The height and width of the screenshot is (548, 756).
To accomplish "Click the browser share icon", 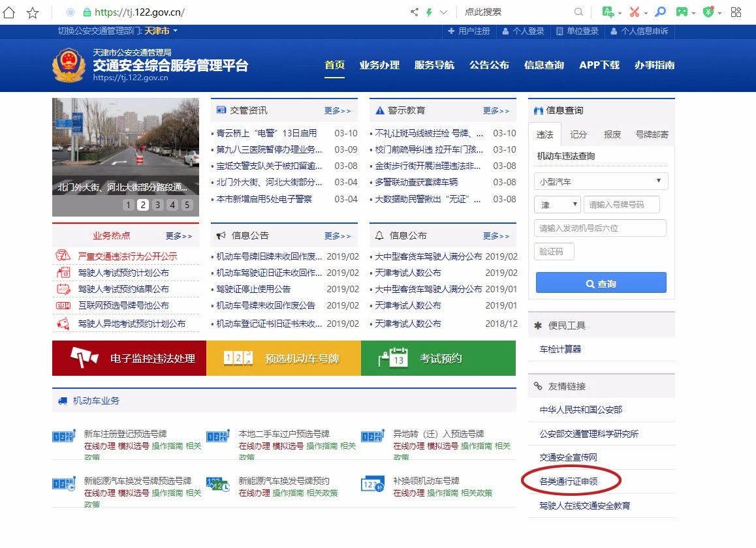I will (x=414, y=12).
